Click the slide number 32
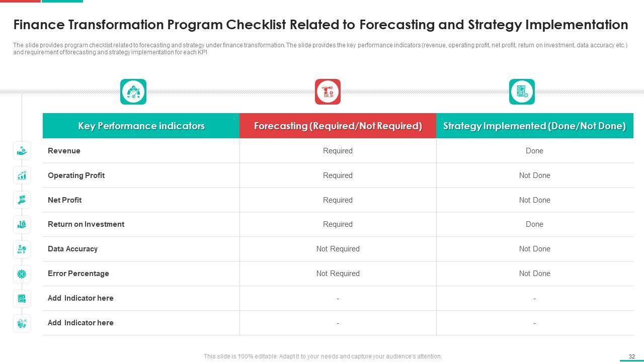This screenshot has height=362, width=644. click(632, 356)
